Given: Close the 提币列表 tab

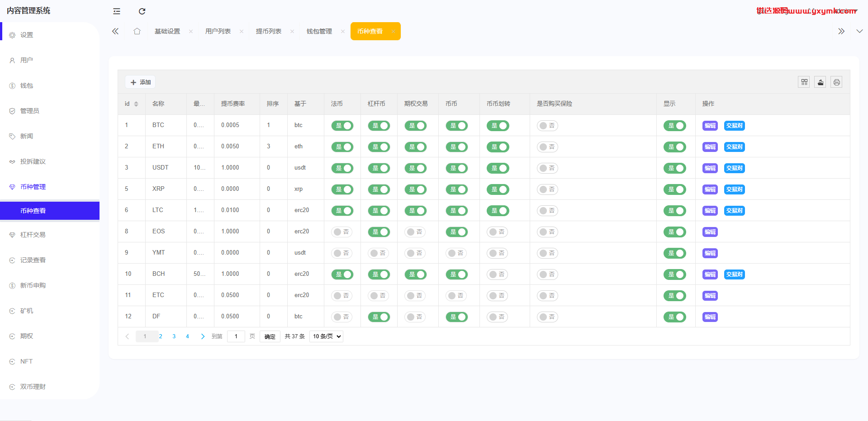Looking at the screenshot, I should [x=292, y=31].
